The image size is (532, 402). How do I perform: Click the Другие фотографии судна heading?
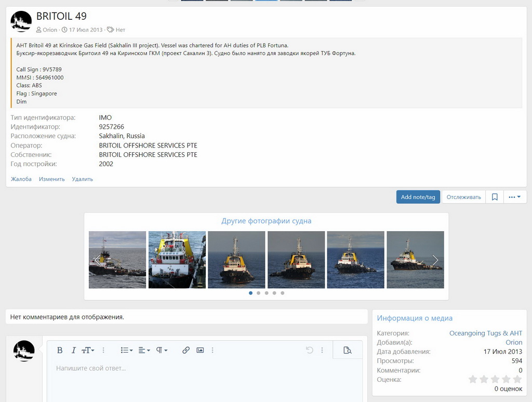coord(267,221)
